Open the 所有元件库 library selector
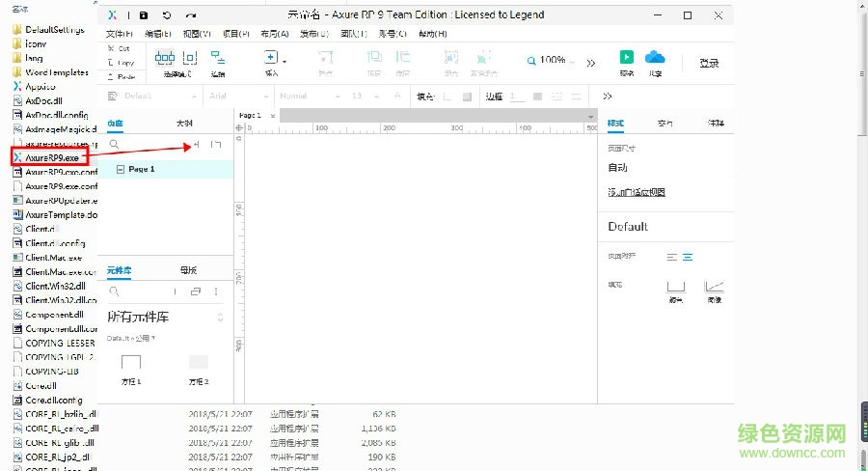Viewport: 868px width, 471px height. [x=165, y=317]
